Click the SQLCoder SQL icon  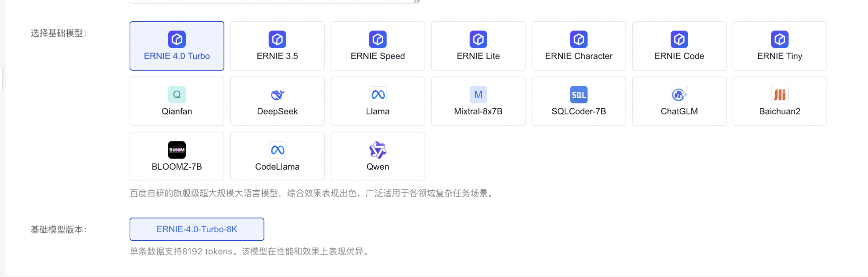(x=578, y=94)
